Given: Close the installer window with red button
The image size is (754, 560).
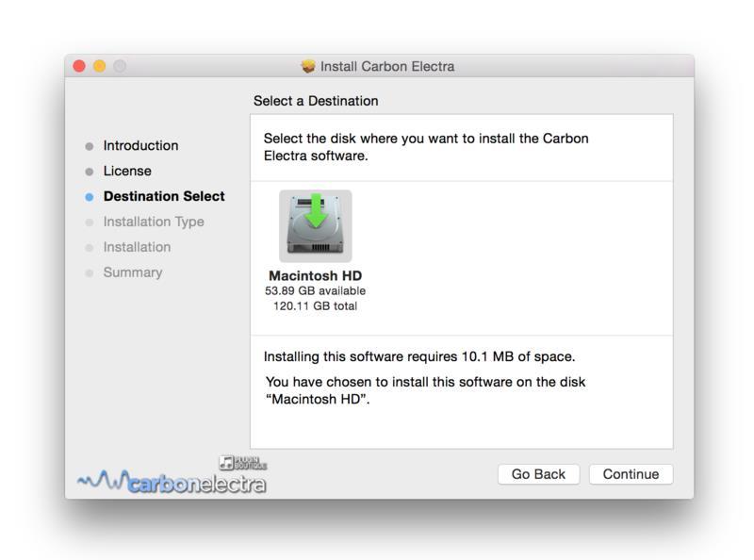Looking at the screenshot, I should [79, 66].
